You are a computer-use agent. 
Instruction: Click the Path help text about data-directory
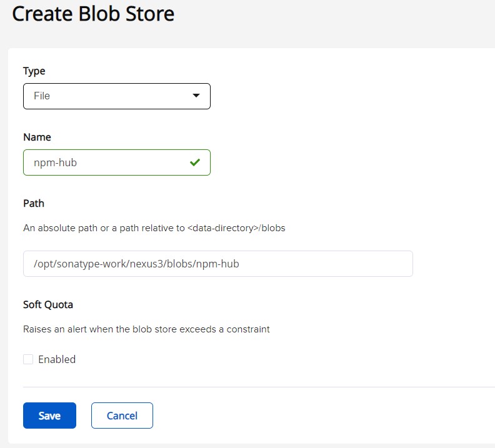[x=154, y=228]
